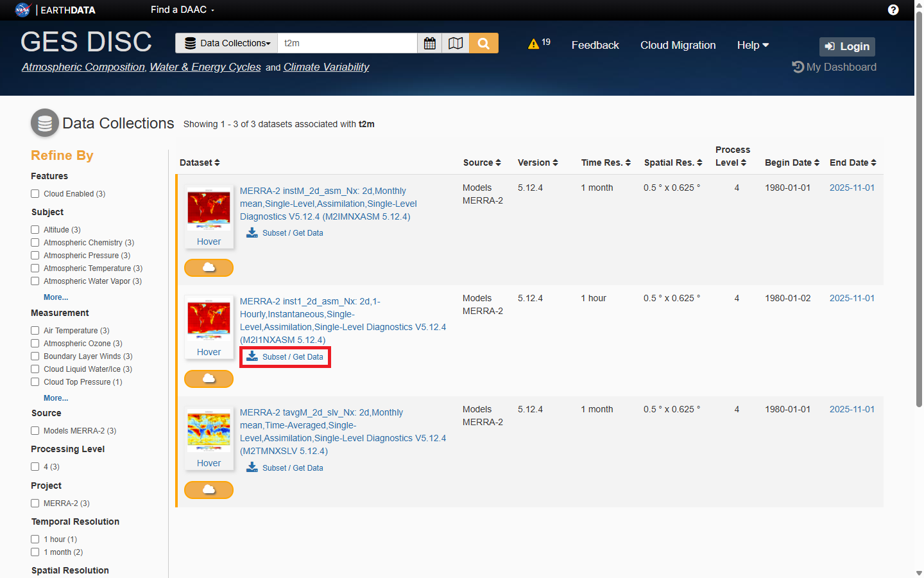Open MERRA-2 instM_2d_asm_Nx dataset link
The width and height of the screenshot is (924, 578).
[328, 204]
